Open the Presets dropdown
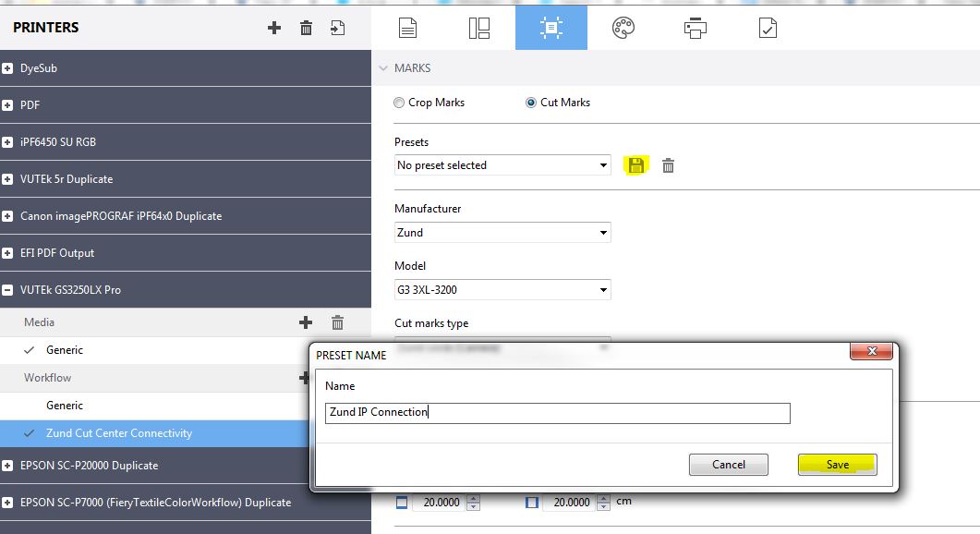The height and width of the screenshot is (534, 980). (x=502, y=165)
